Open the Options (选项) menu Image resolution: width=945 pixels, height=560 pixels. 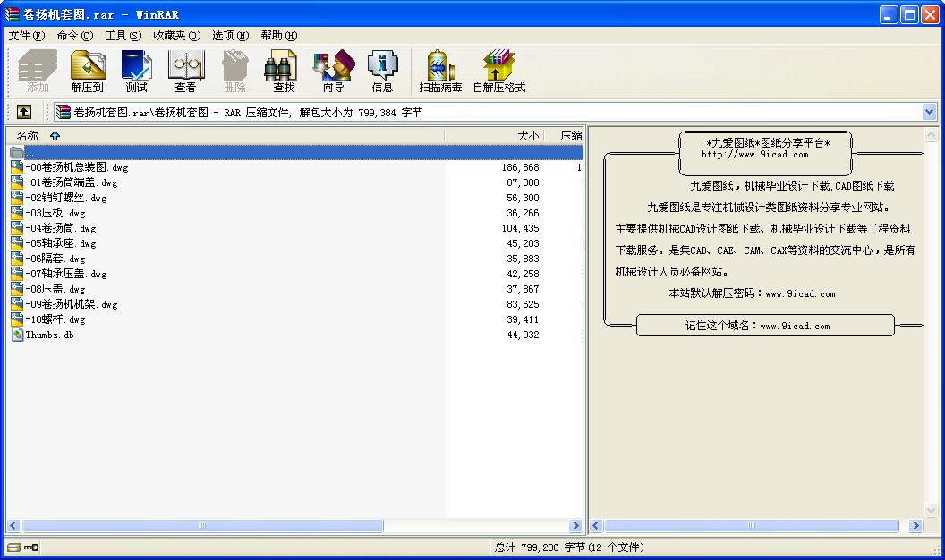(x=230, y=36)
